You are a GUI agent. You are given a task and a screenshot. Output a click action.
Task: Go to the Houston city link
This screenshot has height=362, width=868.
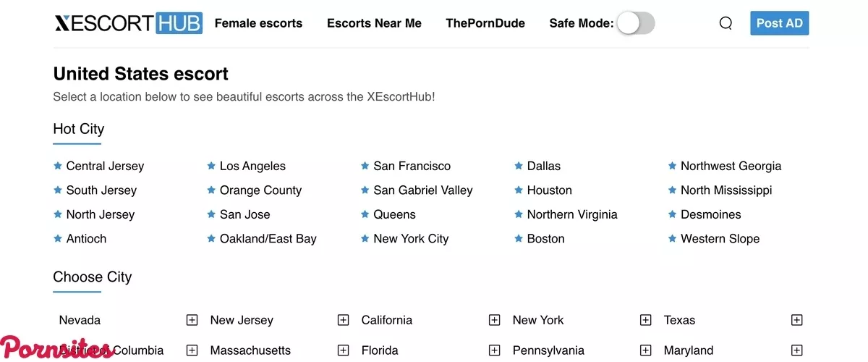549,190
